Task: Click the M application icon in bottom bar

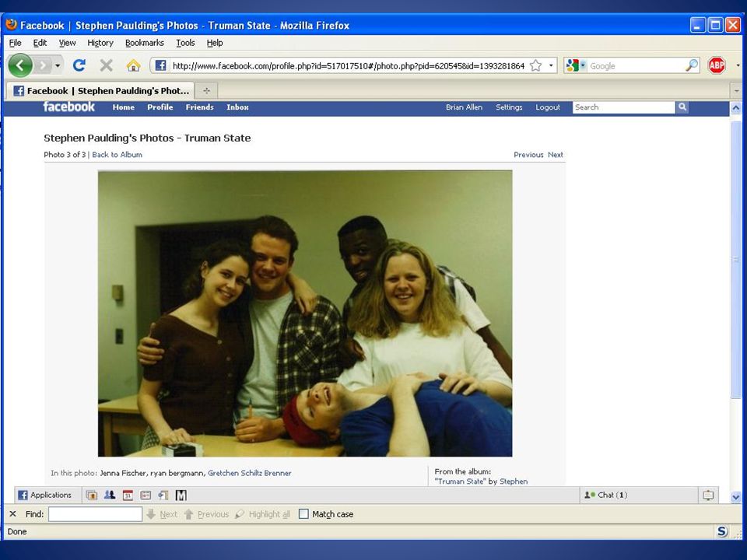Action: tap(181, 495)
